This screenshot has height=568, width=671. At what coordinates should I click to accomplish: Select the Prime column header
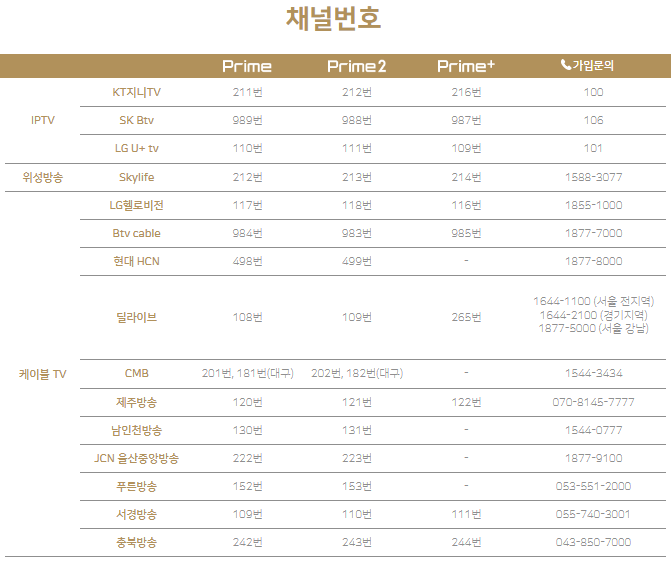(x=247, y=66)
